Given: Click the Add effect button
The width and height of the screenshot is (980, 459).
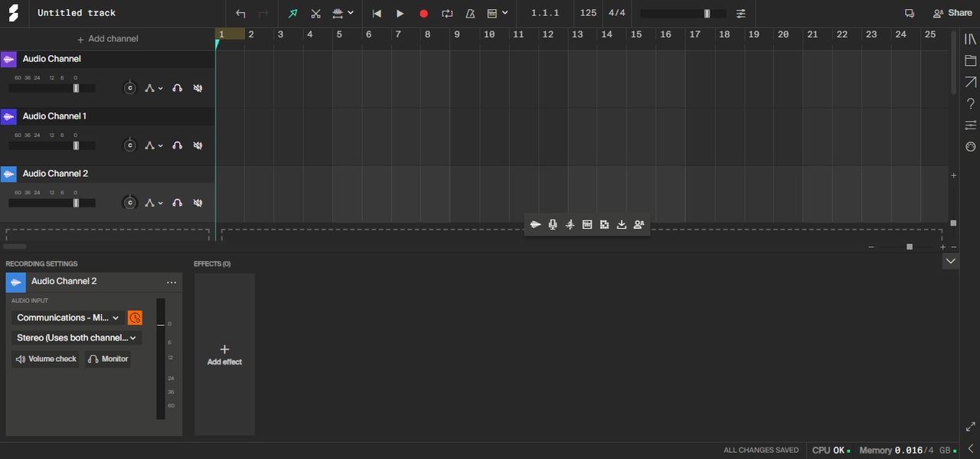Looking at the screenshot, I should [224, 354].
